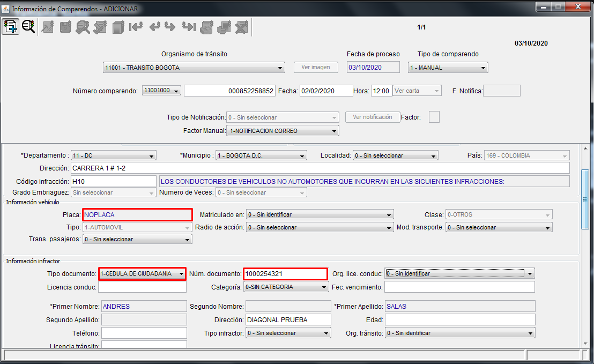Click the go to first record icon
The height and width of the screenshot is (364, 594).
coord(136,26)
